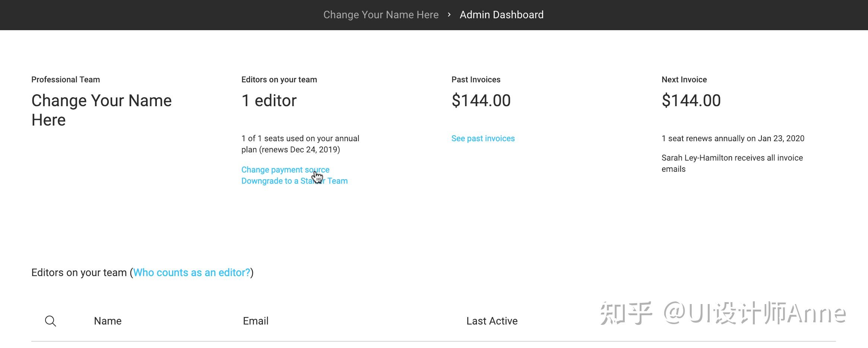The height and width of the screenshot is (348, 868).
Task: Click the search magnifier icon in editors table
Action: click(50, 321)
